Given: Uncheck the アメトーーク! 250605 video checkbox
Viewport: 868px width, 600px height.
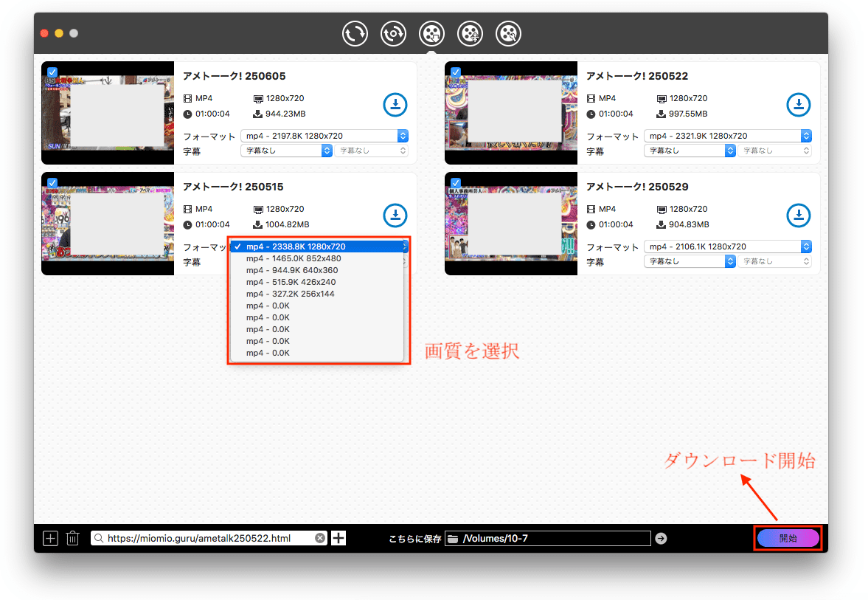Looking at the screenshot, I should point(52,72).
